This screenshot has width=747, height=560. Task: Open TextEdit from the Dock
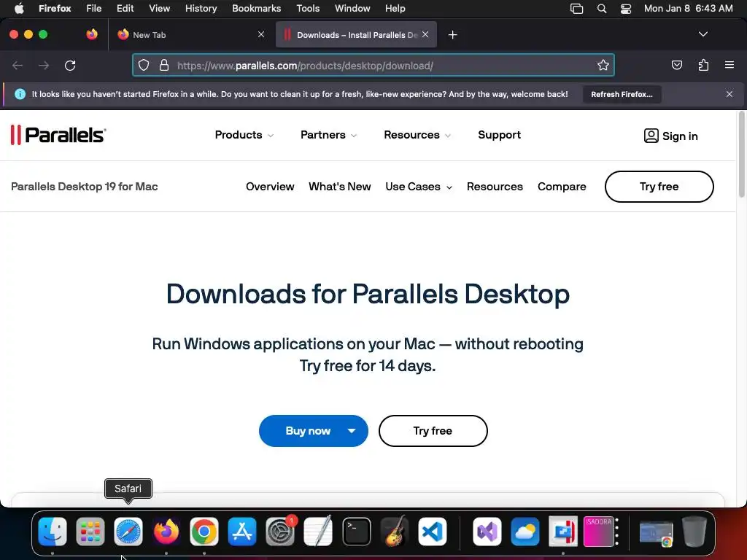(x=318, y=532)
